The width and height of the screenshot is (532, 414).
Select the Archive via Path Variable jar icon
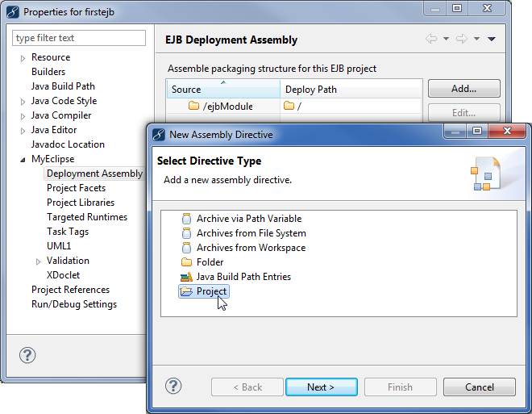186,219
